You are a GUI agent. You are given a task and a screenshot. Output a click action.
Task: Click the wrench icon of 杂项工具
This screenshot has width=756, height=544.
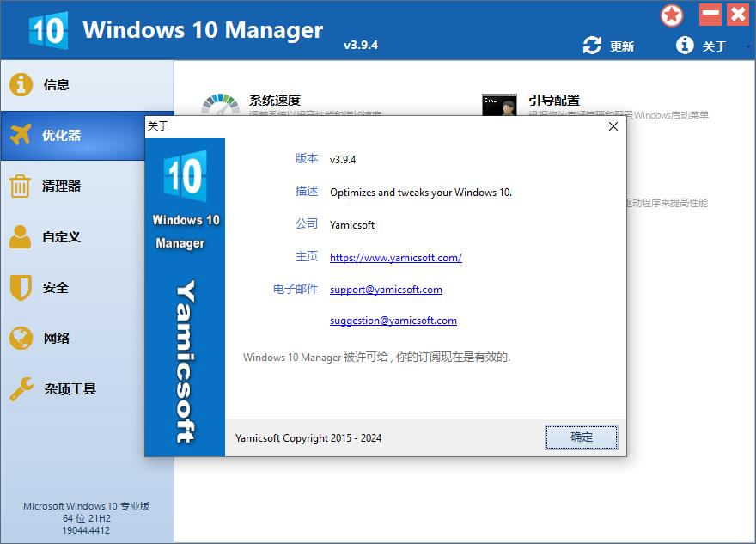coord(21,389)
